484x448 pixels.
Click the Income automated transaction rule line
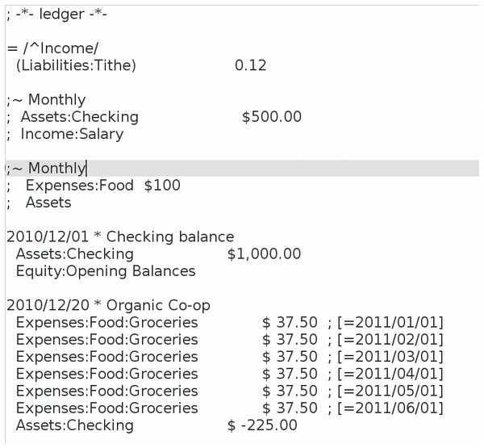pos(52,48)
